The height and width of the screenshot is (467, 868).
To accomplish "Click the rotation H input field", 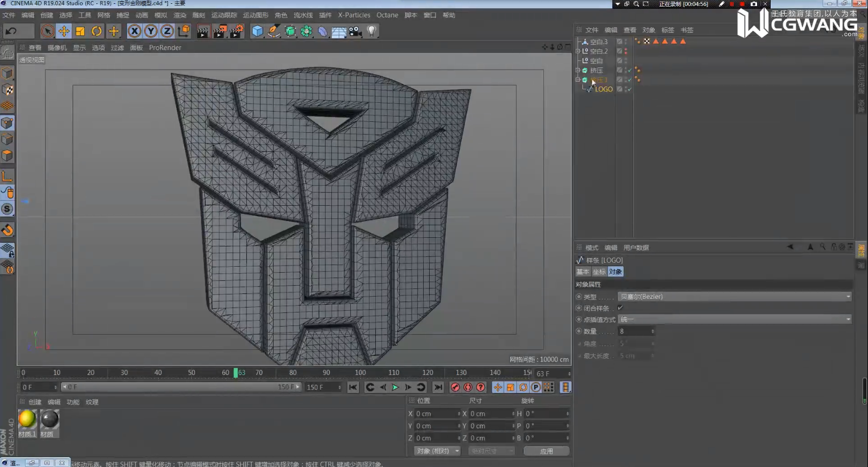I will (x=547, y=414).
